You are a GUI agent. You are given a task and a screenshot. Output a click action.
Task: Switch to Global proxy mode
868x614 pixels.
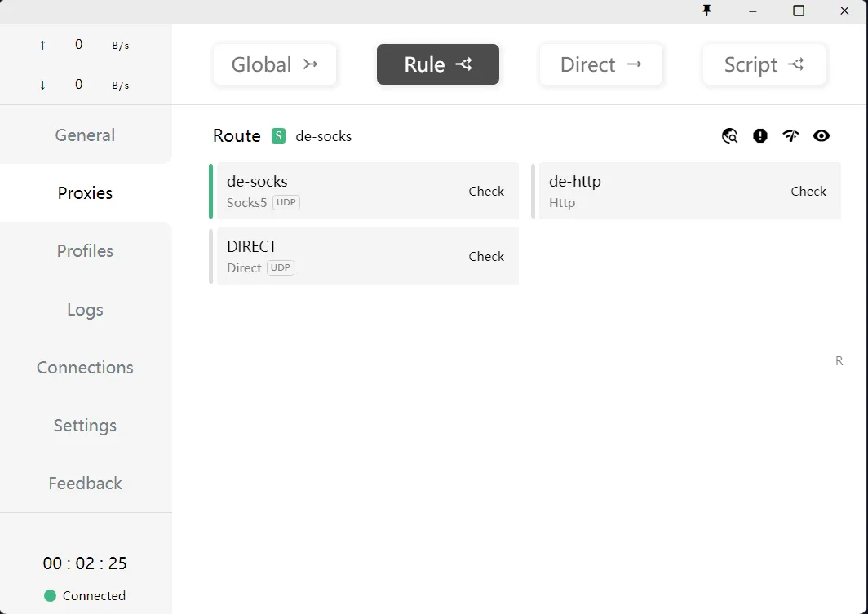pos(275,64)
